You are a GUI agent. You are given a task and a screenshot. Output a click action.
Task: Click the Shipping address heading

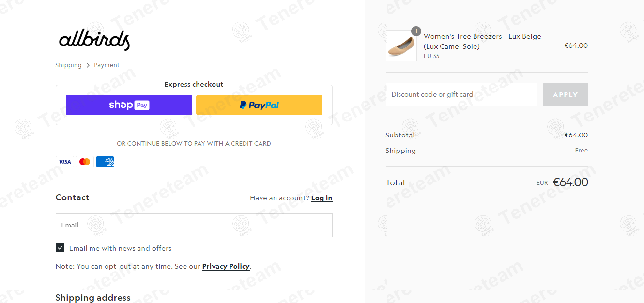pyautogui.click(x=93, y=298)
